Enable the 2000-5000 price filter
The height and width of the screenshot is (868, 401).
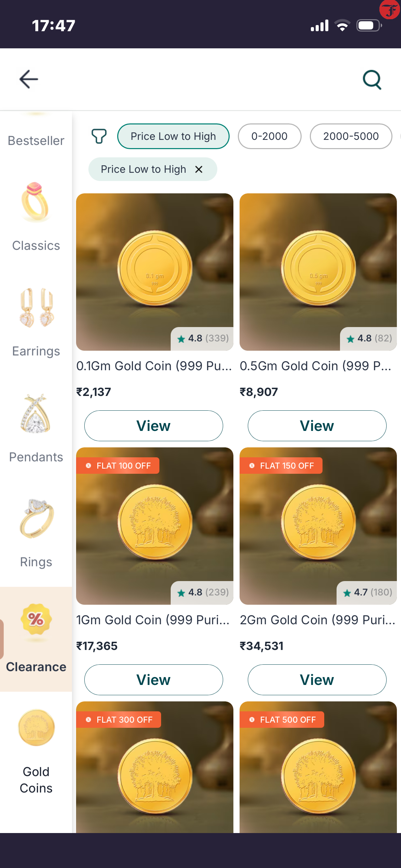[x=351, y=136]
